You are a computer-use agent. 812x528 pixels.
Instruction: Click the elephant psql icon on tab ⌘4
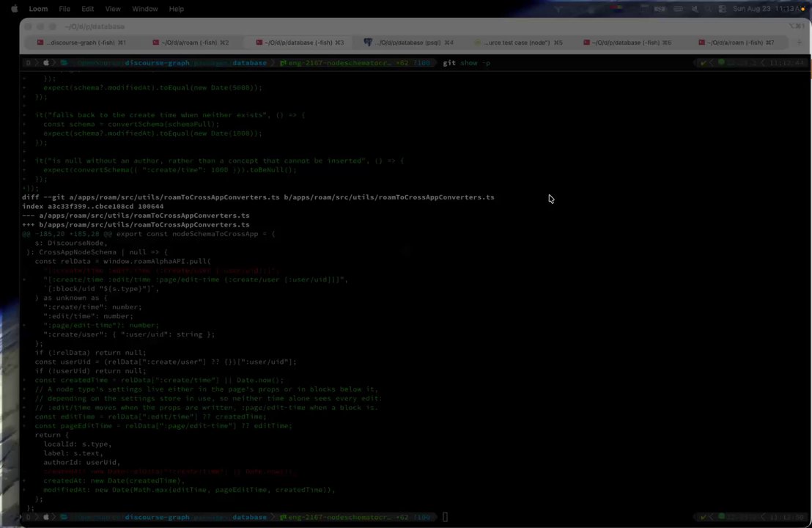368,43
